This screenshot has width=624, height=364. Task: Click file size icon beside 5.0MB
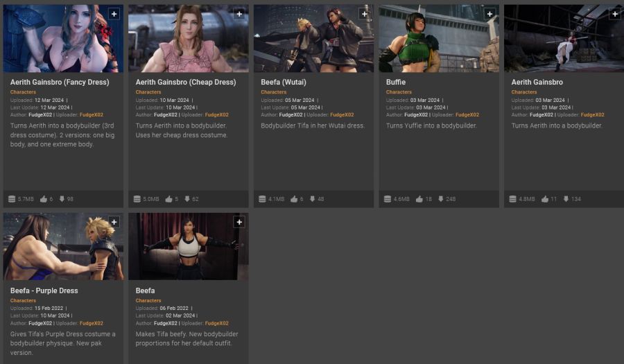coord(137,199)
